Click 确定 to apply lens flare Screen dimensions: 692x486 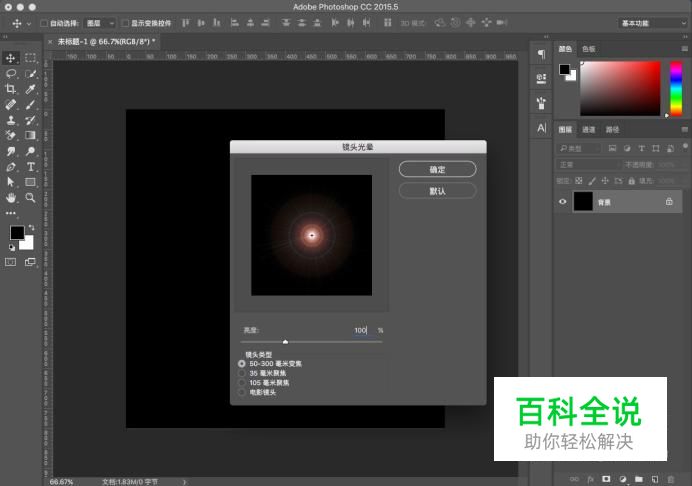[x=437, y=169]
